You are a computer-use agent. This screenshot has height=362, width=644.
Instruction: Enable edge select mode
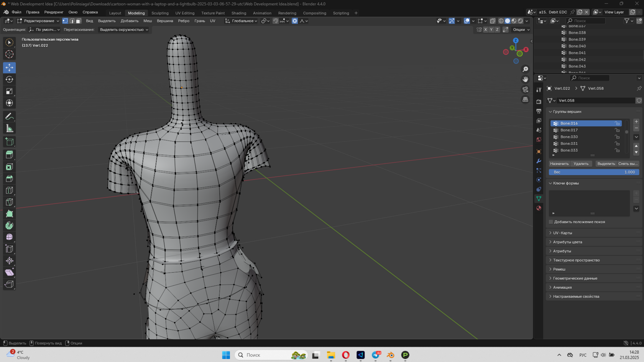72,21
